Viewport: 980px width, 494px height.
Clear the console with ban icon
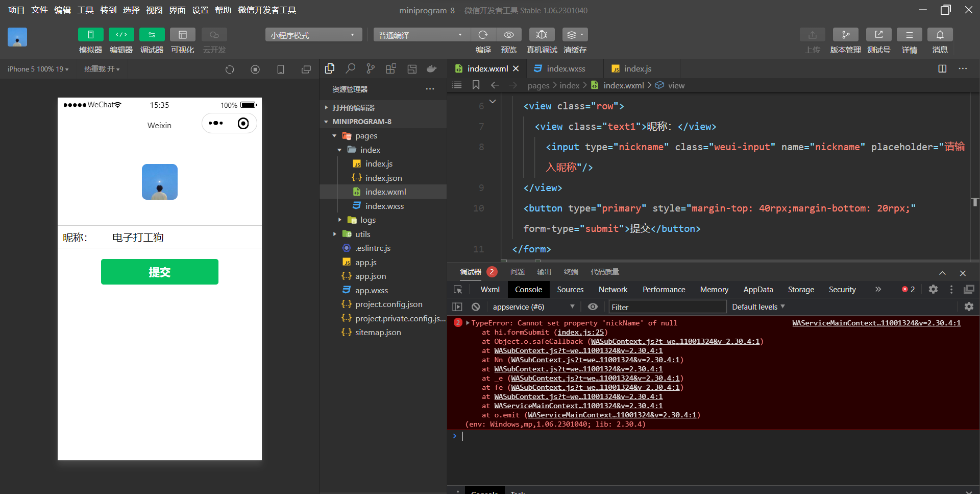tap(476, 307)
